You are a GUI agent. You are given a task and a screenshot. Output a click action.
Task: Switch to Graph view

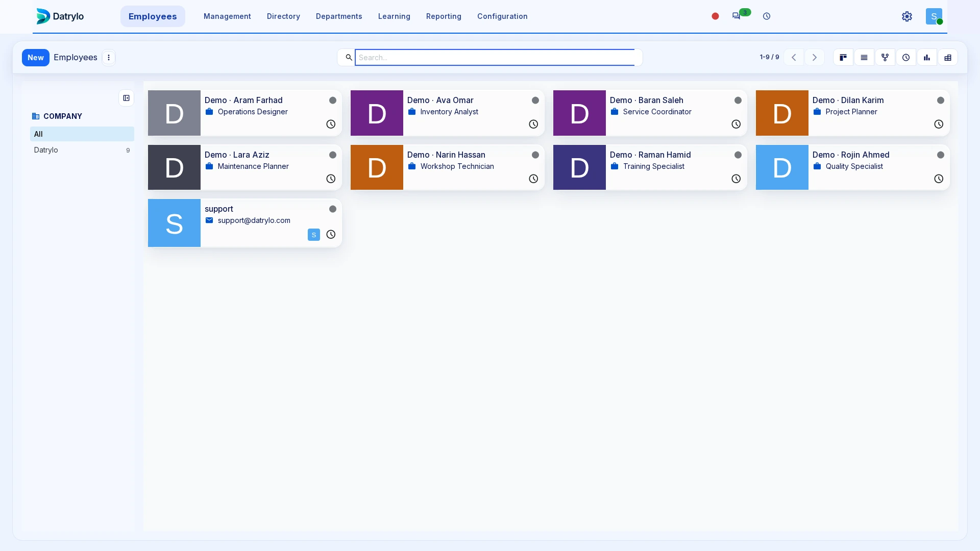(x=927, y=58)
